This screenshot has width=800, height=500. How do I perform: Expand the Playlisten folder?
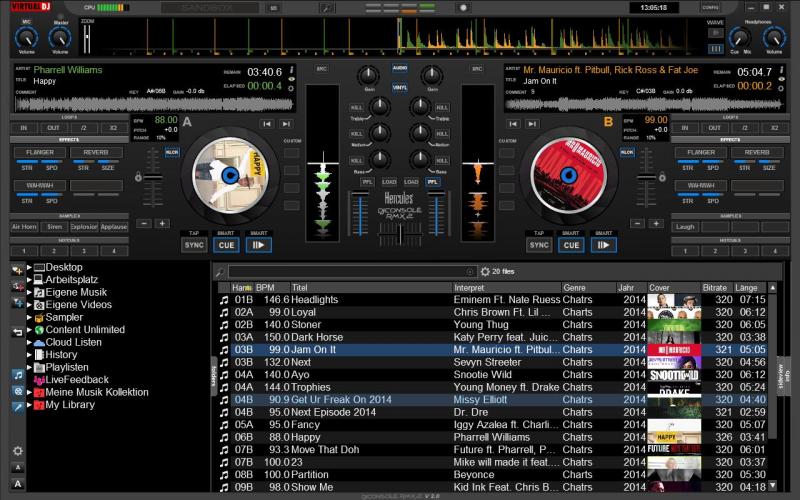pyautogui.click(x=30, y=367)
